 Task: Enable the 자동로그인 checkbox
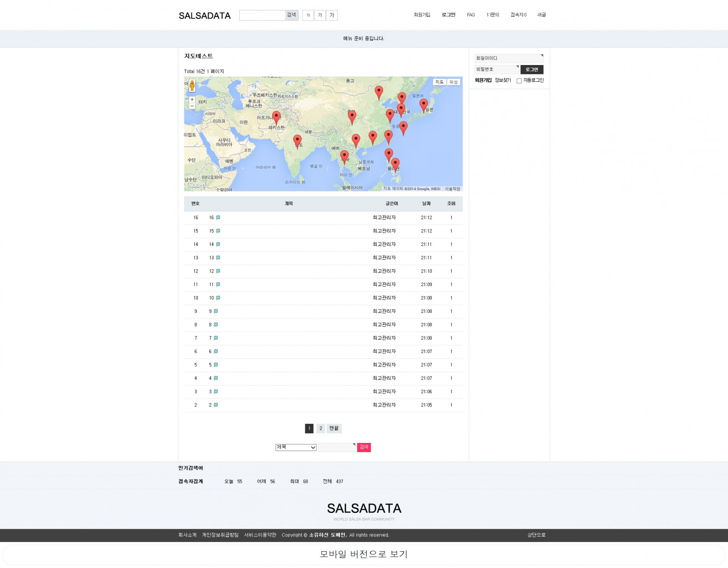[x=519, y=81]
